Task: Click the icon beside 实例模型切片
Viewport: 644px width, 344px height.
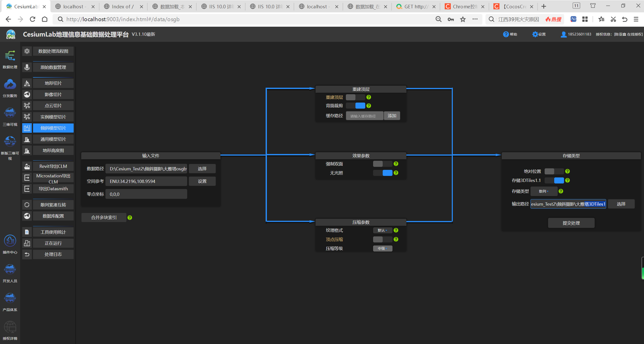Action: [27, 117]
